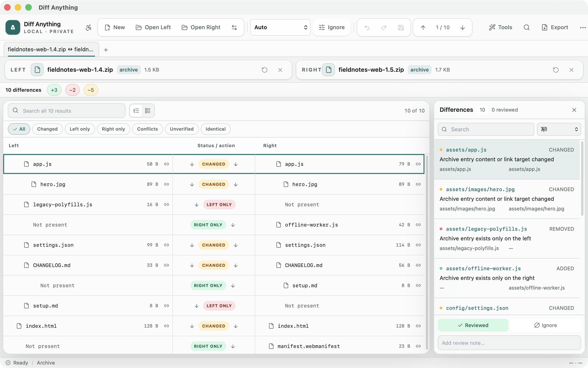The height and width of the screenshot is (368, 588).
Task: Click link icon of right settings.json
Action: tap(418, 245)
